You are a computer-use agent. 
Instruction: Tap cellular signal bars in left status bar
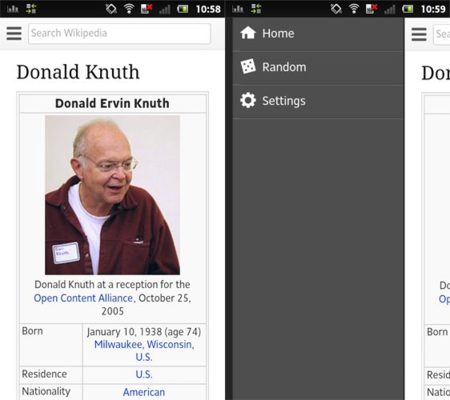tap(164, 9)
